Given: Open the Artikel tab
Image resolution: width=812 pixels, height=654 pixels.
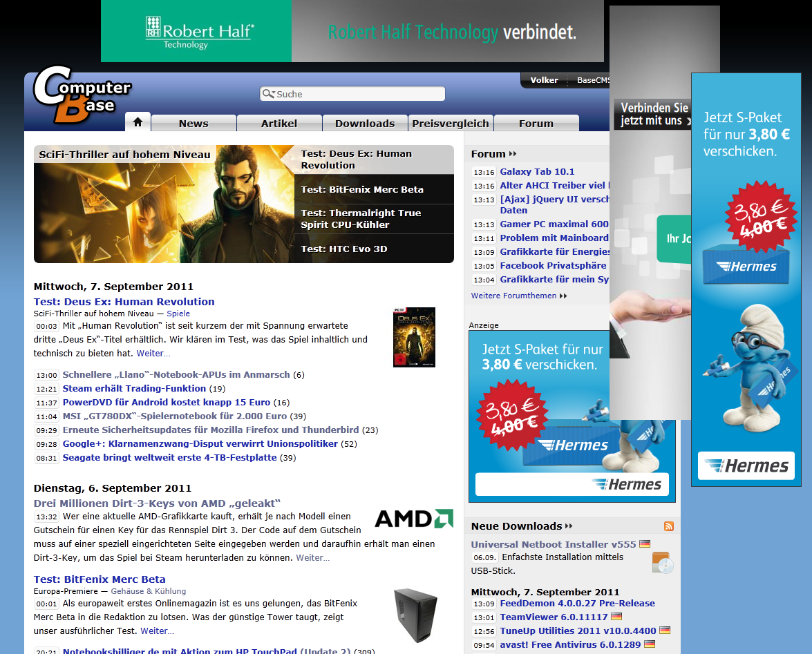Looking at the screenshot, I should (x=279, y=123).
